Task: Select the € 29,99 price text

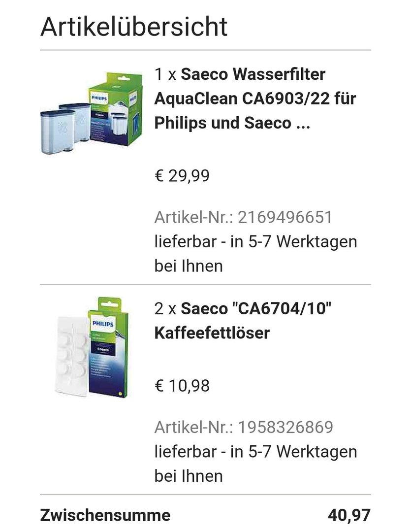Action: tap(182, 176)
